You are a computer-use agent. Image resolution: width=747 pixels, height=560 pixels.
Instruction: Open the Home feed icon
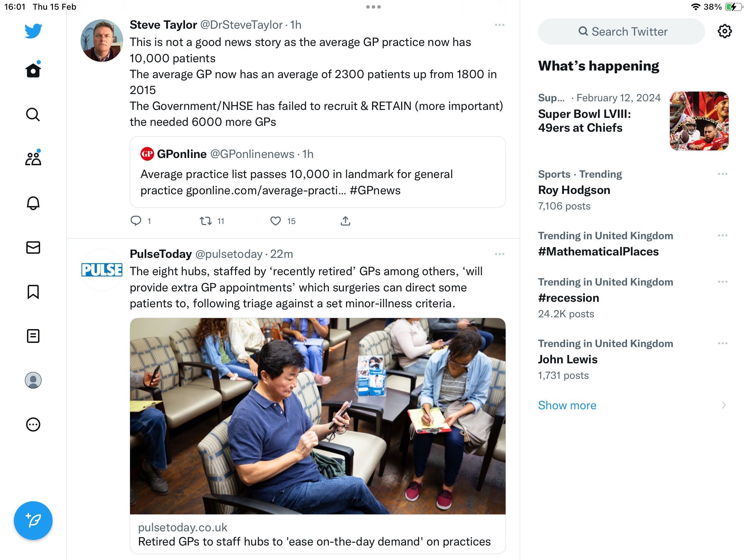pos(33,70)
